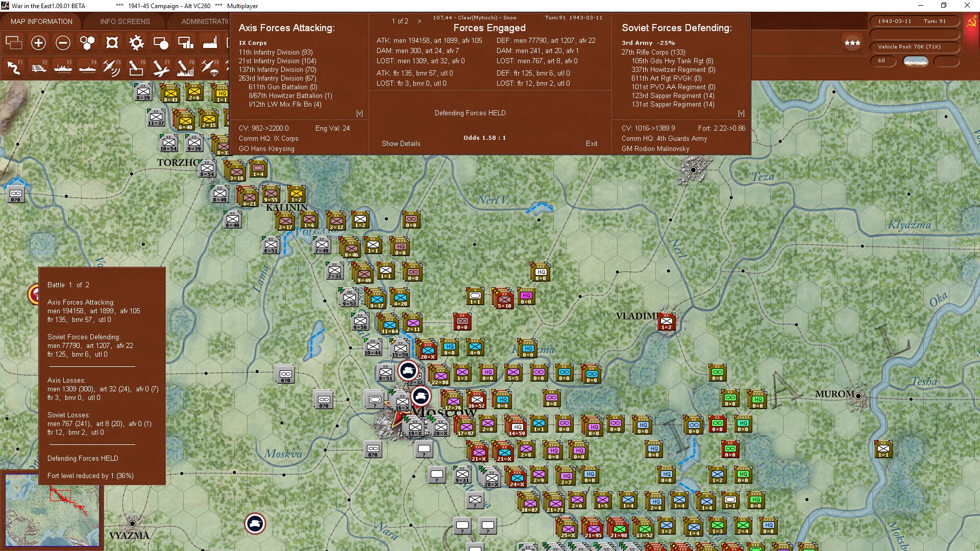Select the F2 rail mode icon
This screenshot has width=980, height=551.
tap(38, 67)
